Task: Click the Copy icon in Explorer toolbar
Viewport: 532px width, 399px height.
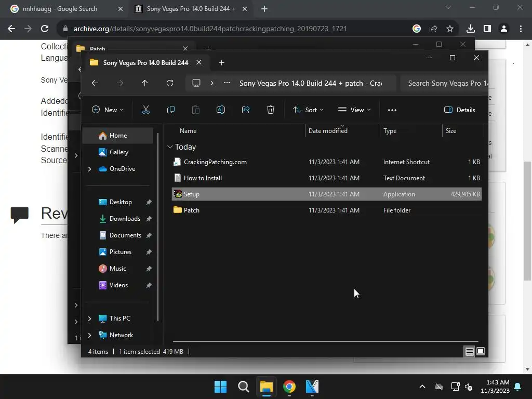Action: coord(170,110)
